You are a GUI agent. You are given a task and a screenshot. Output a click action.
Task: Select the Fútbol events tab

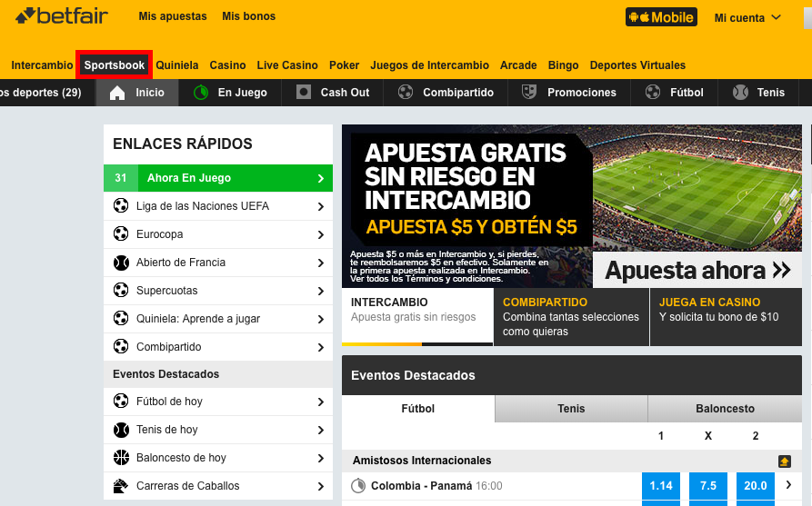click(418, 409)
